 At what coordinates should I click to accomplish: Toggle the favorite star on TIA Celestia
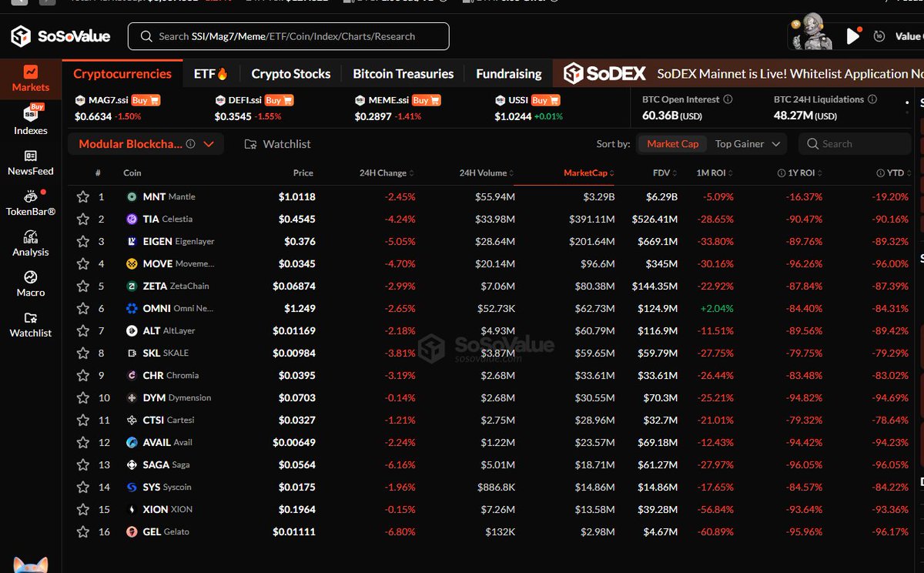[83, 219]
